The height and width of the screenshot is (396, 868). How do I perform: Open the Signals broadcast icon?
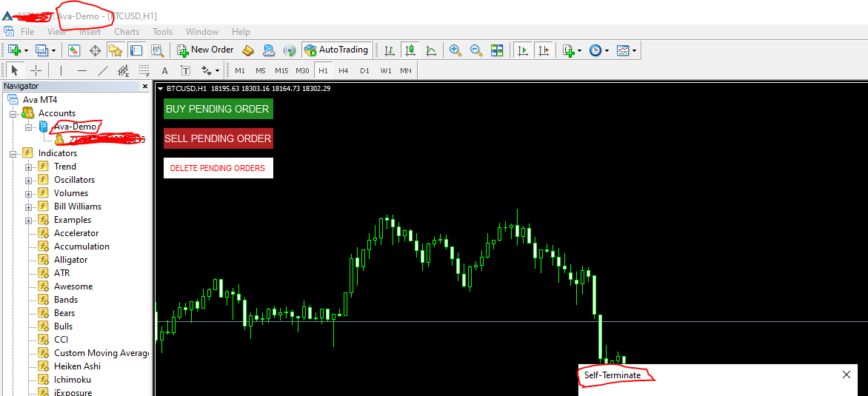tap(289, 50)
